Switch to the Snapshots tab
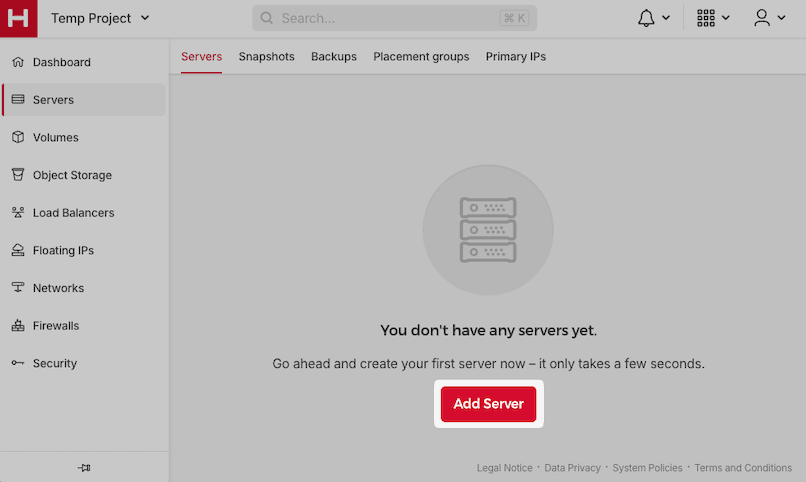The image size is (806, 482). 266,57
